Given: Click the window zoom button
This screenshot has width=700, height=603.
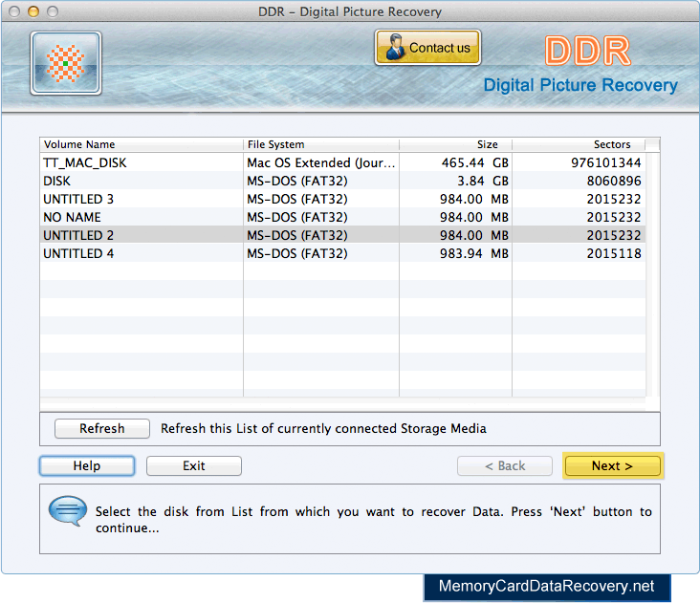Looking at the screenshot, I should [x=53, y=11].
